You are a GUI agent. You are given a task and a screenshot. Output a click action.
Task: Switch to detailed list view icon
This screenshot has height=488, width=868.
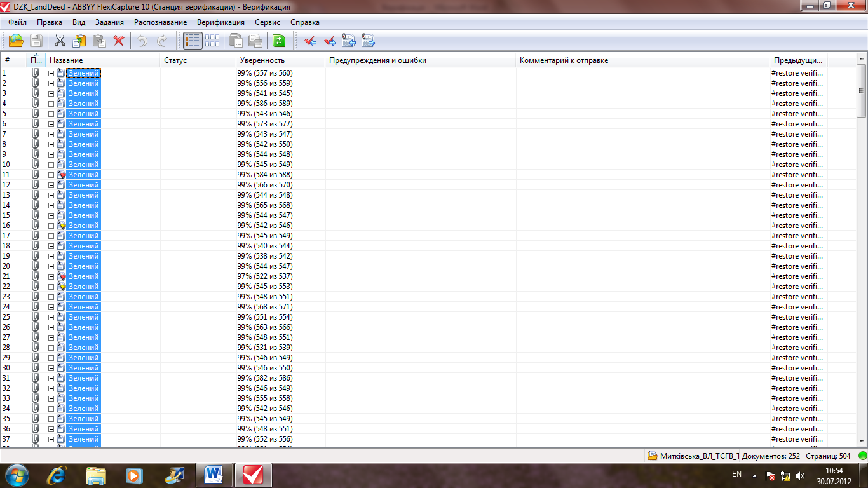pos(193,41)
